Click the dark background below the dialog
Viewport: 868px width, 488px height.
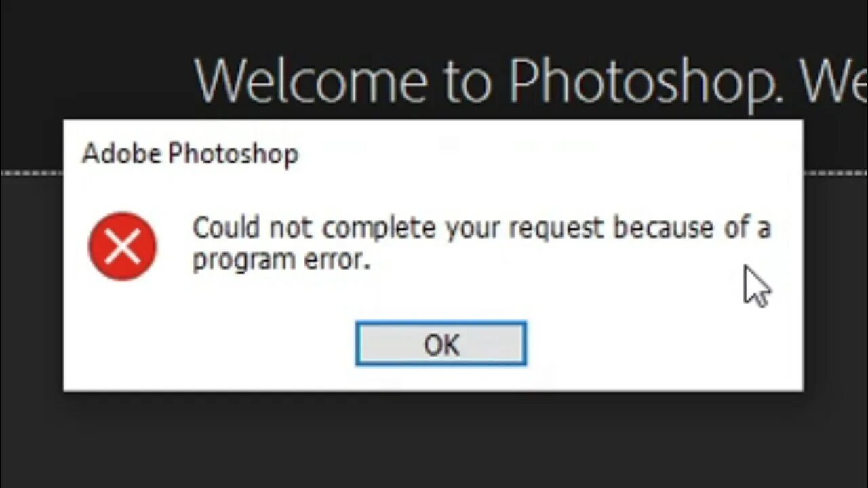pyautogui.click(x=434, y=439)
